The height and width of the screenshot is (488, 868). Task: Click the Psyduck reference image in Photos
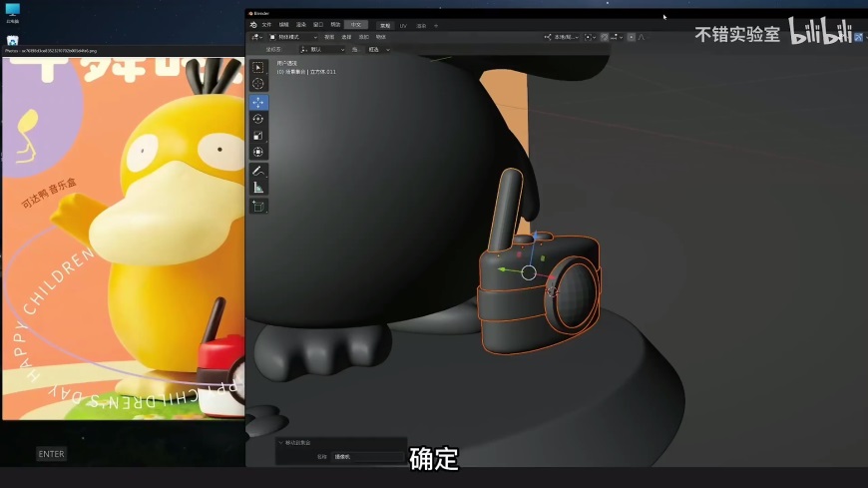(x=124, y=239)
